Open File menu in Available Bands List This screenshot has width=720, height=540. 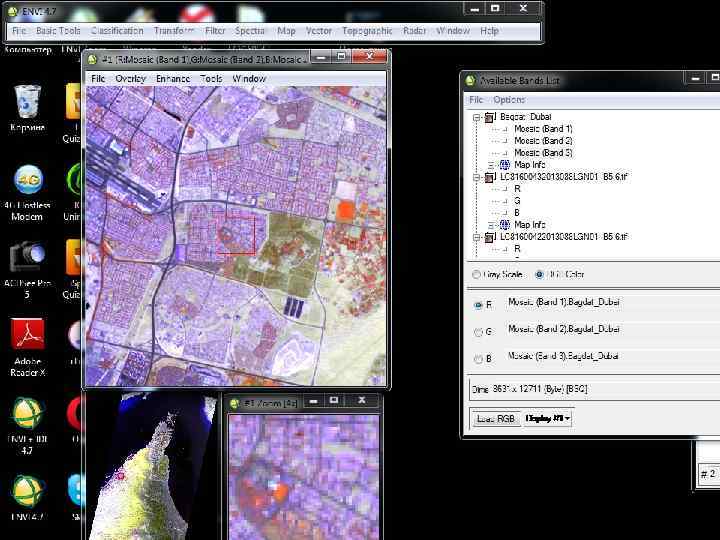tap(476, 100)
